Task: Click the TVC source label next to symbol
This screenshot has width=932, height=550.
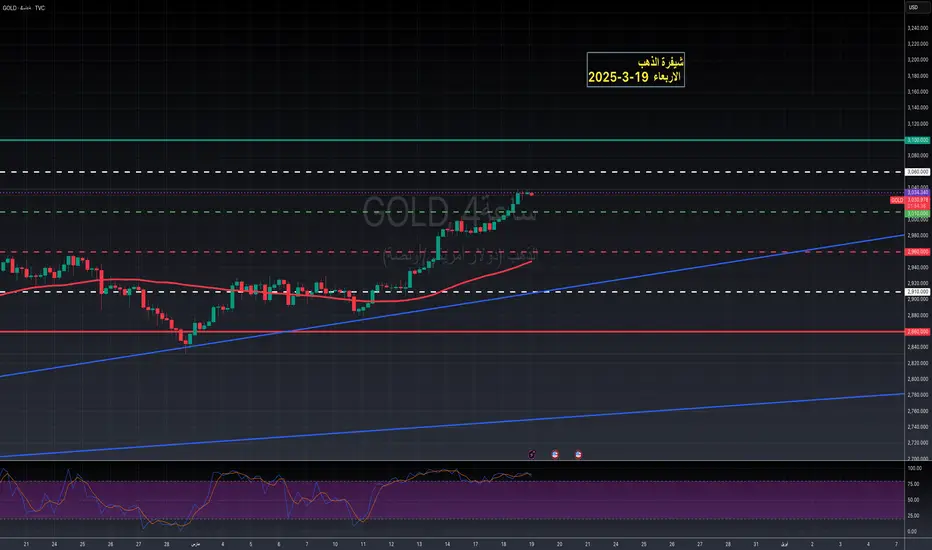Action: pyautogui.click(x=40, y=8)
